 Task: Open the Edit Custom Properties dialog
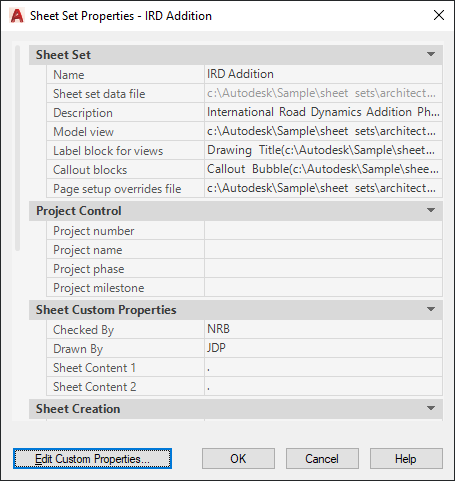92,459
